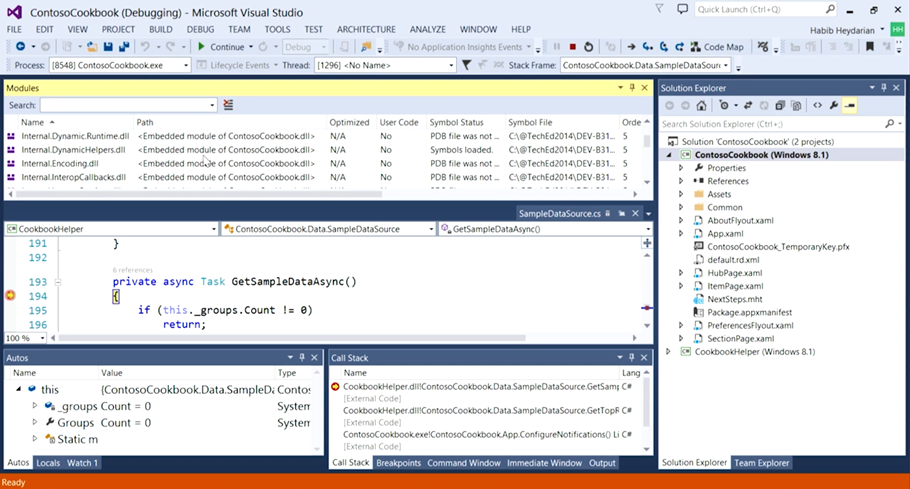The image size is (910, 489).
Task: Collapse the 'this' variable in Autos
Action: (x=19, y=389)
